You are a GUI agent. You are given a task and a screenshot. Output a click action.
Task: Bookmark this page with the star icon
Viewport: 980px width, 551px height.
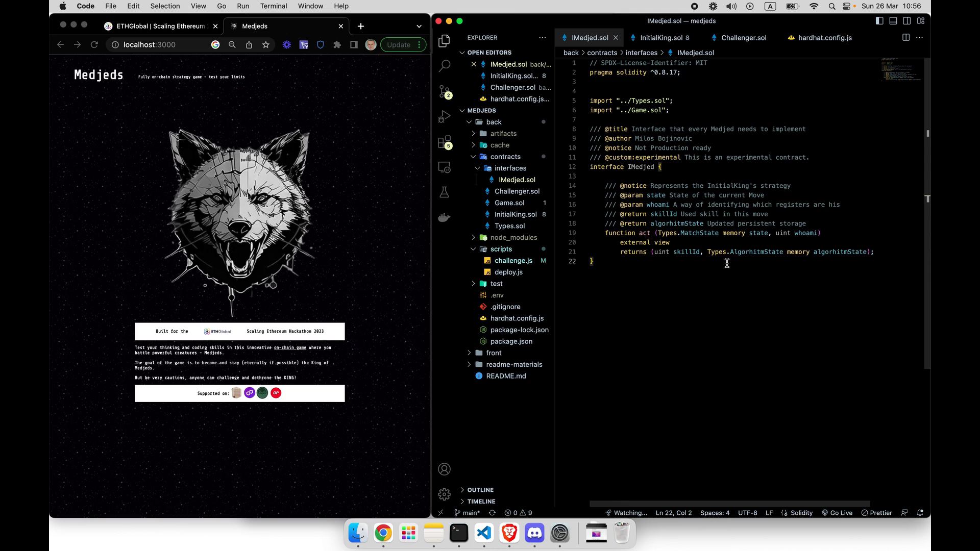265,45
